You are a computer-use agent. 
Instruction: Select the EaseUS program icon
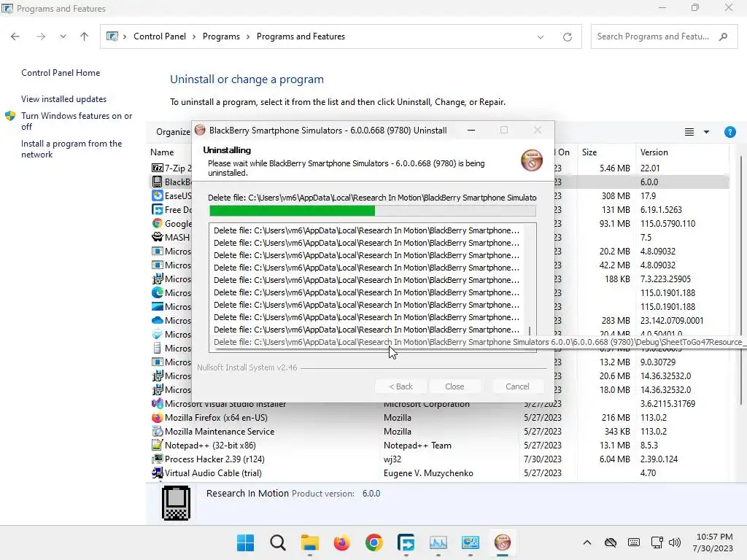(158, 195)
